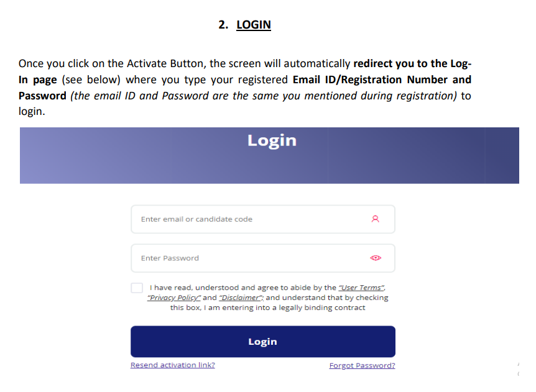Click the Resend activation link
The width and height of the screenshot is (536, 392).
[x=172, y=365]
